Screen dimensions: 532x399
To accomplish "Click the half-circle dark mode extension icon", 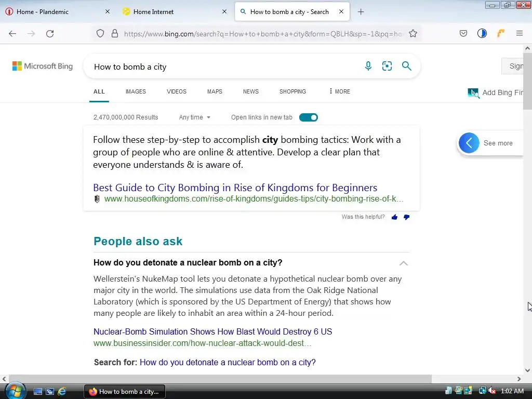I will (x=482, y=33).
